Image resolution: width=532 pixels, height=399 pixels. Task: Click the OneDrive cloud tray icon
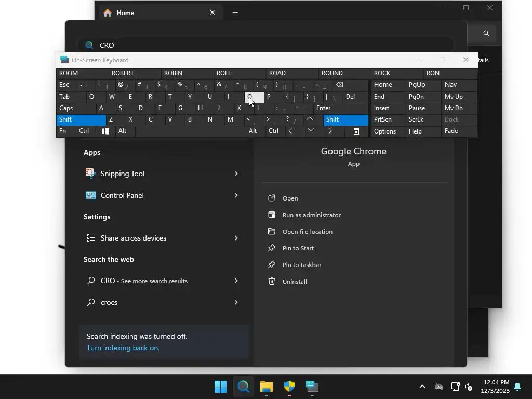click(x=439, y=387)
